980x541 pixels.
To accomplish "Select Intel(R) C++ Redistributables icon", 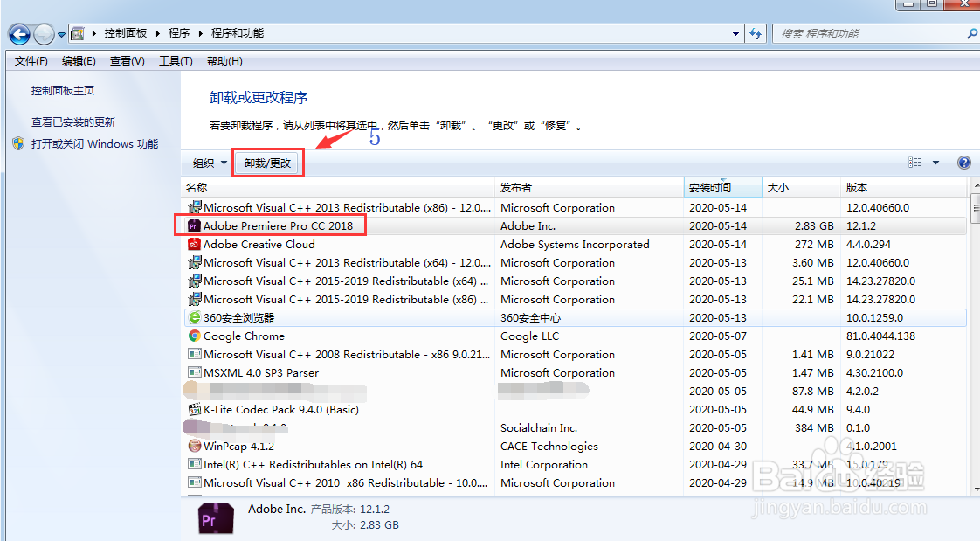I will point(195,465).
